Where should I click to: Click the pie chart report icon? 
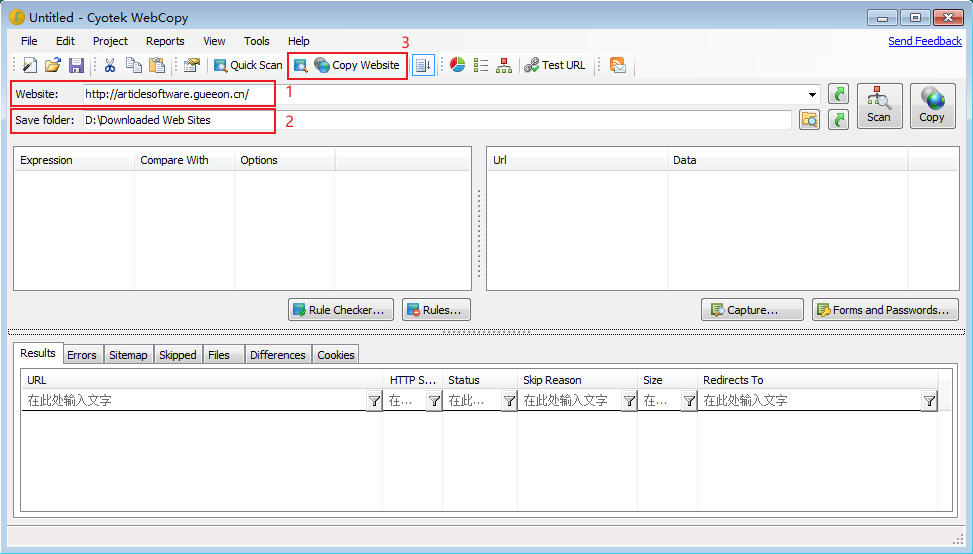pyautogui.click(x=457, y=65)
